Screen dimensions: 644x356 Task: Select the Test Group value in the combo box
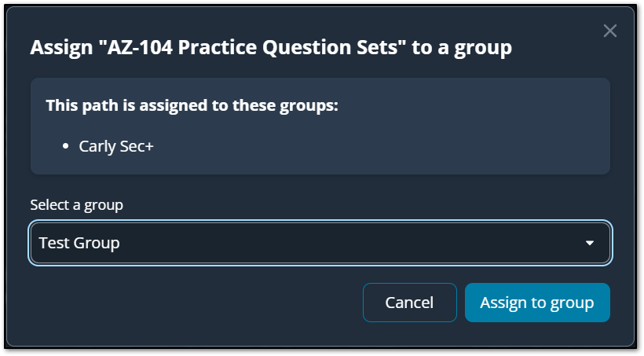point(79,244)
